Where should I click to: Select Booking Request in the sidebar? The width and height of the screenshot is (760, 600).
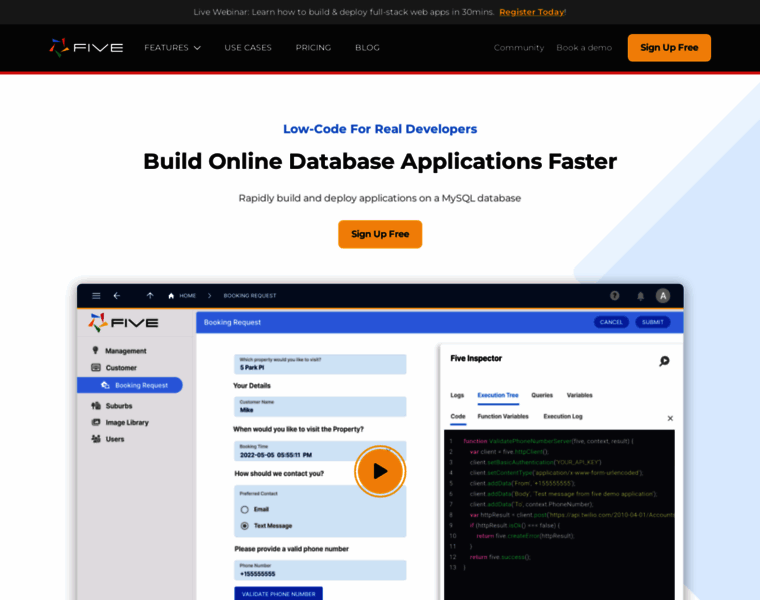130,385
